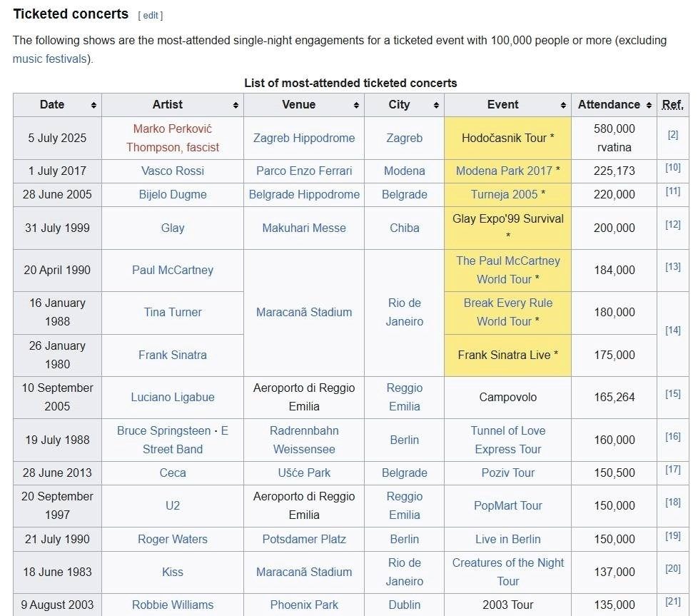Open Robbie Williams artist page

[x=172, y=605]
